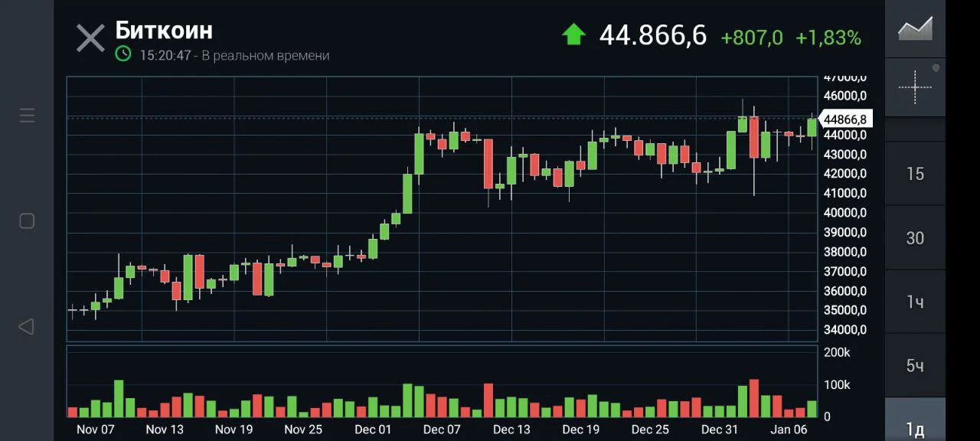The height and width of the screenshot is (441, 980).
Task: Select the 30 minute timeframe
Action: point(915,238)
